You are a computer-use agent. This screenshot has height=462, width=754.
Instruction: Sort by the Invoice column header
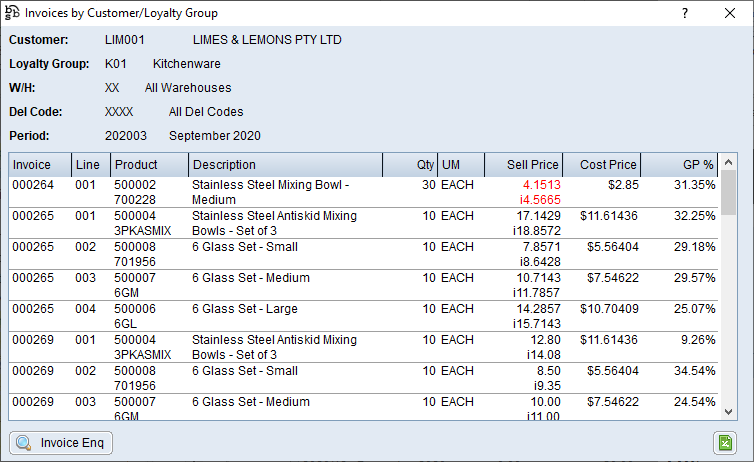tap(40, 165)
